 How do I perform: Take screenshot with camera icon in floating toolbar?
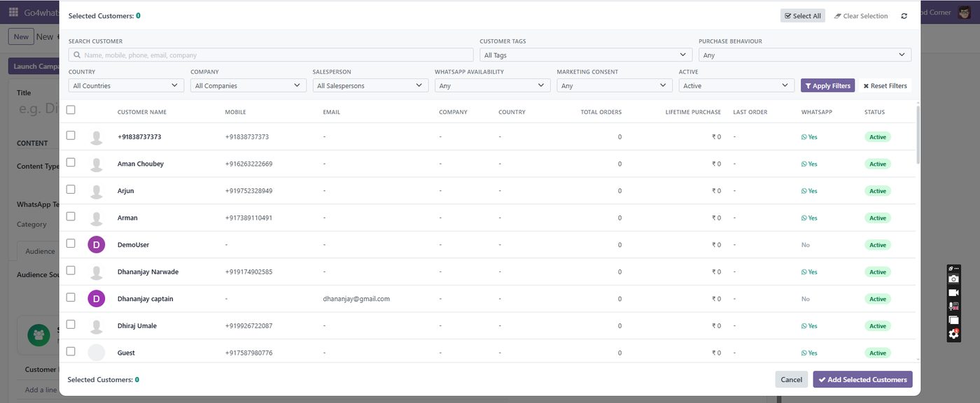point(953,278)
